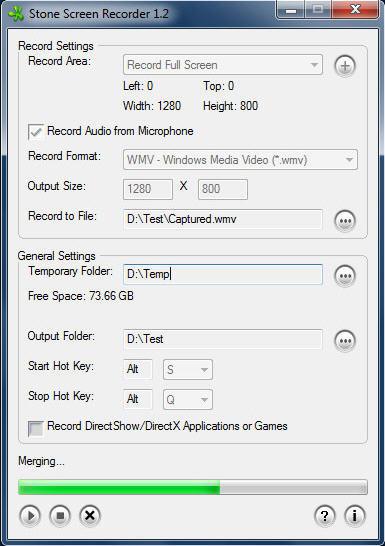The image size is (385, 546).
Task: Open the Record Format WMV dropdown
Action: click(240, 160)
